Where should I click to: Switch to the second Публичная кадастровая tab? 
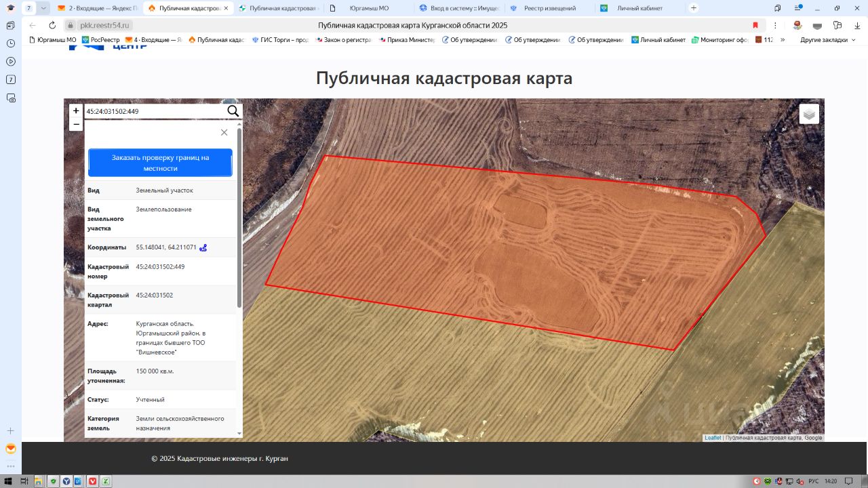click(277, 8)
